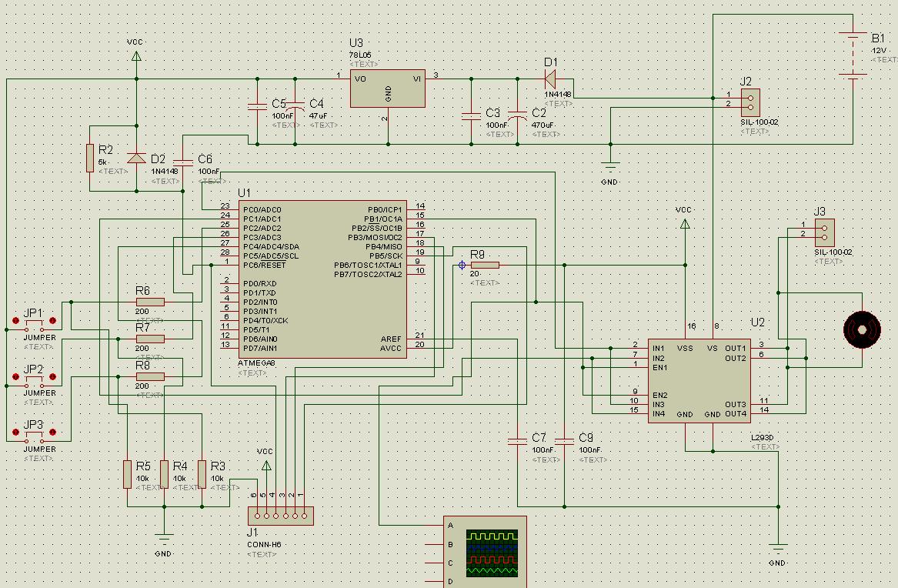Select the J1 CONN-H6 connector
898x588 pixels.
tap(280, 516)
